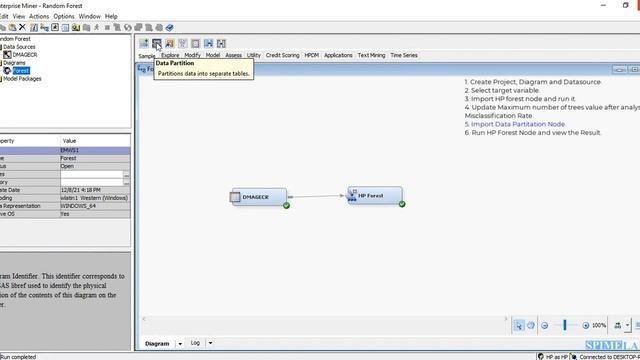Image resolution: width=640 pixels, height=360 pixels.
Task: Click the diagram layout icon
Action: [618, 325]
